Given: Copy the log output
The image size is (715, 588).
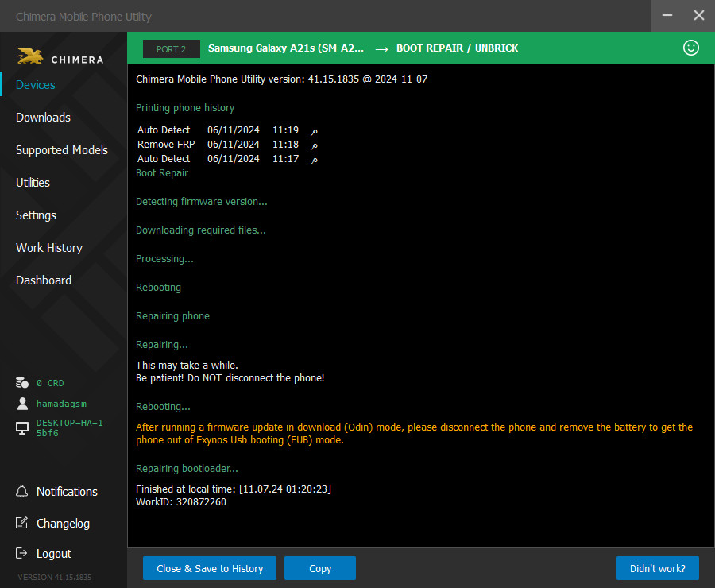Looking at the screenshot, I should tap(320, 568).
